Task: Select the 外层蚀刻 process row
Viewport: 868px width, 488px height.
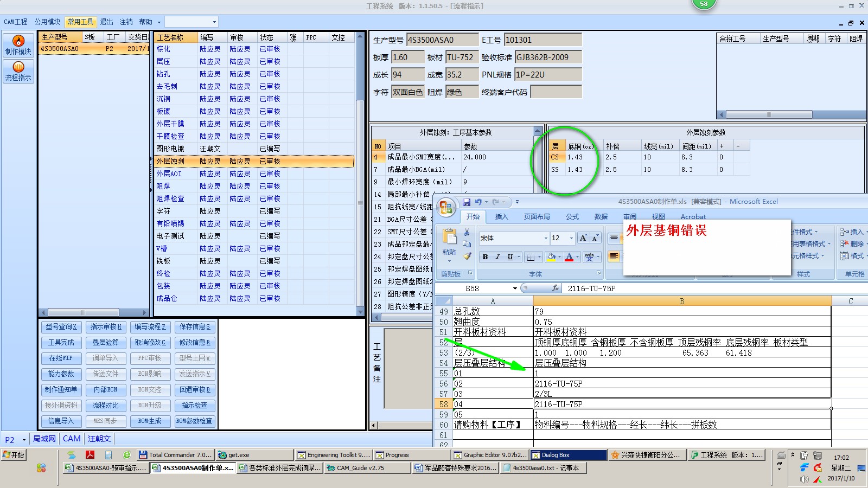Action: click(x=254, y=161)
